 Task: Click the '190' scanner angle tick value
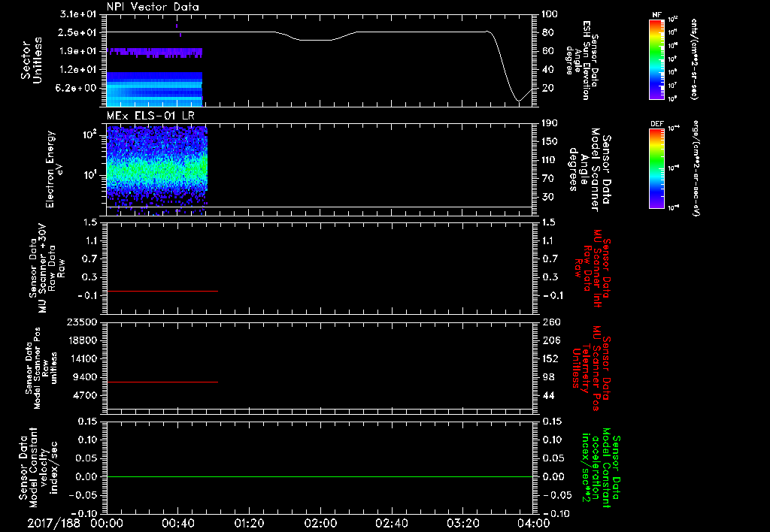[550, 123]
